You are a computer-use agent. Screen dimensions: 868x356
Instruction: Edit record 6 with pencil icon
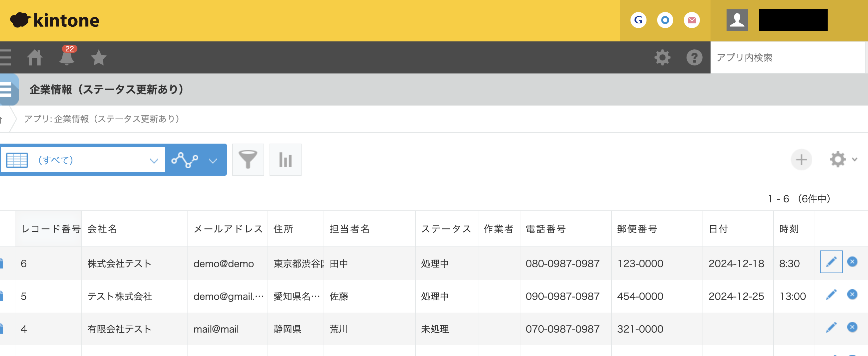coord(831,262)
